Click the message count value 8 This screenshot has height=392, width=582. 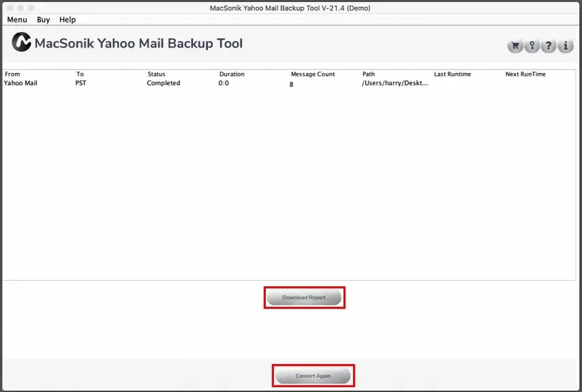point(292,85)
